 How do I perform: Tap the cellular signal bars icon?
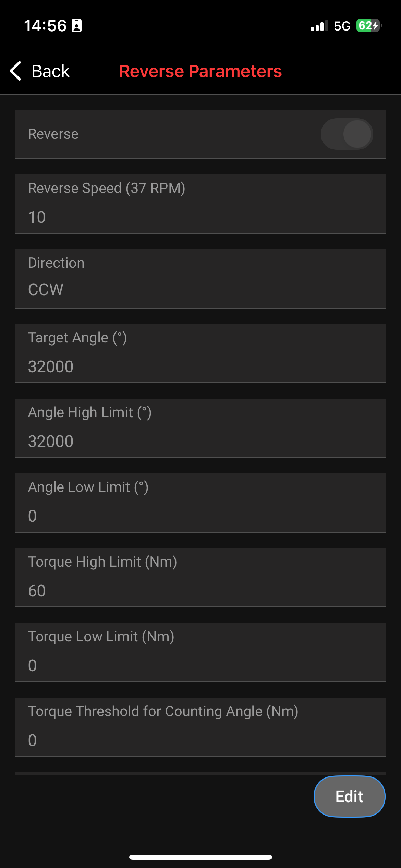tap(319, 26)
